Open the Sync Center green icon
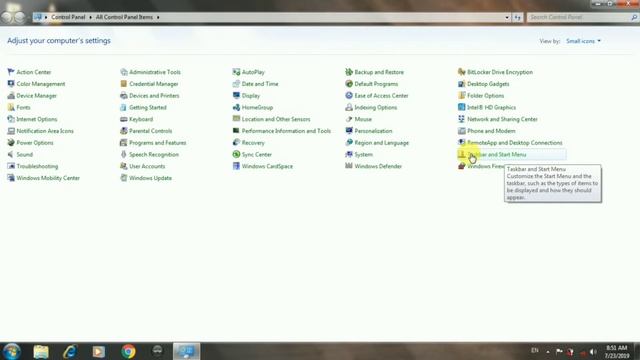Viewport: 640px width, 360px height. click(236, 154)
